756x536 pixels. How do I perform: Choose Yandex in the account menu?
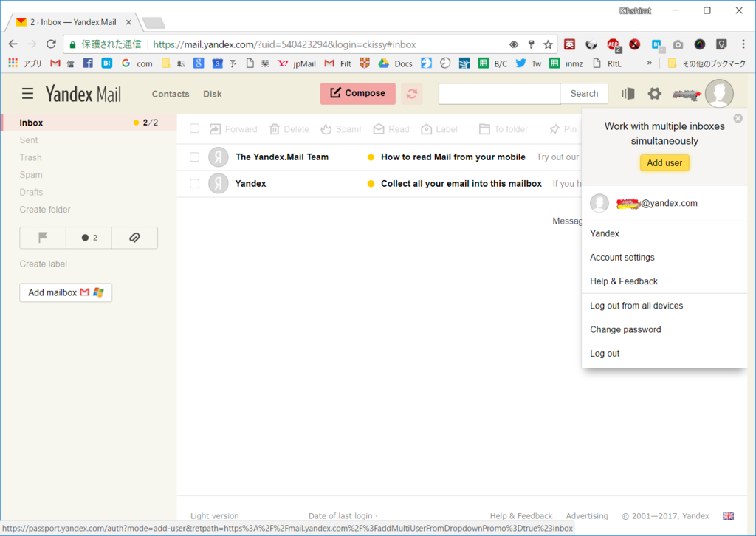click(x=604, y=233)
